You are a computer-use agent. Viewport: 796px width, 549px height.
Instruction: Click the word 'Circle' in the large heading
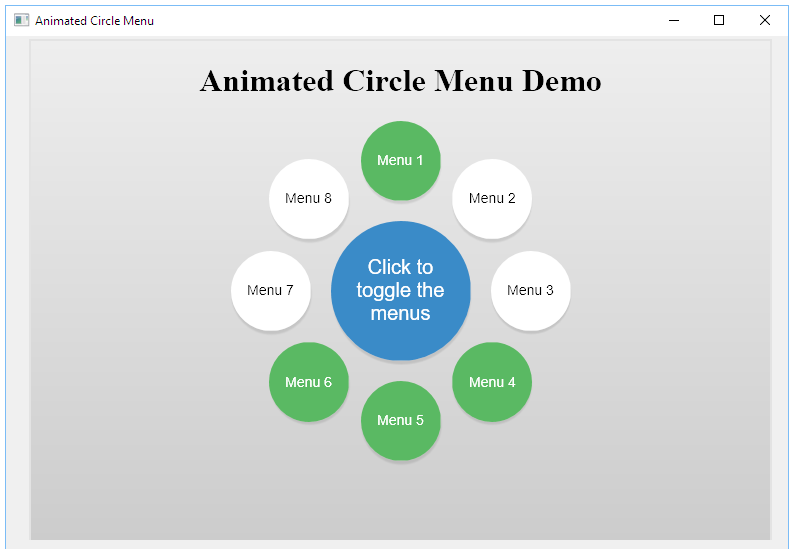tap(384, 81)
